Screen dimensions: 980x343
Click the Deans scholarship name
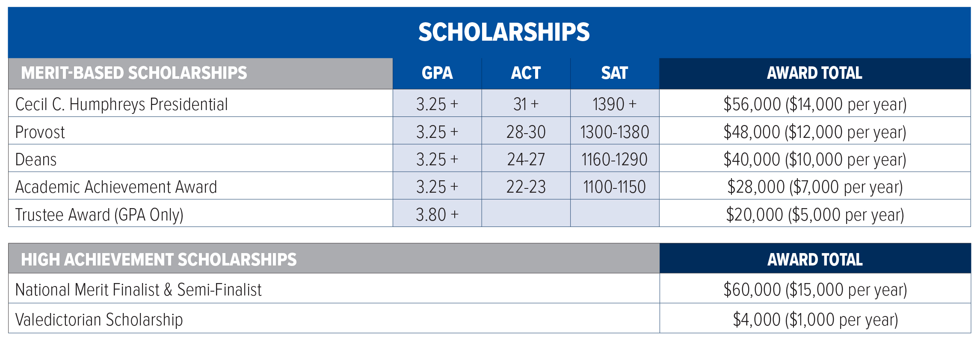pos(36,159)
